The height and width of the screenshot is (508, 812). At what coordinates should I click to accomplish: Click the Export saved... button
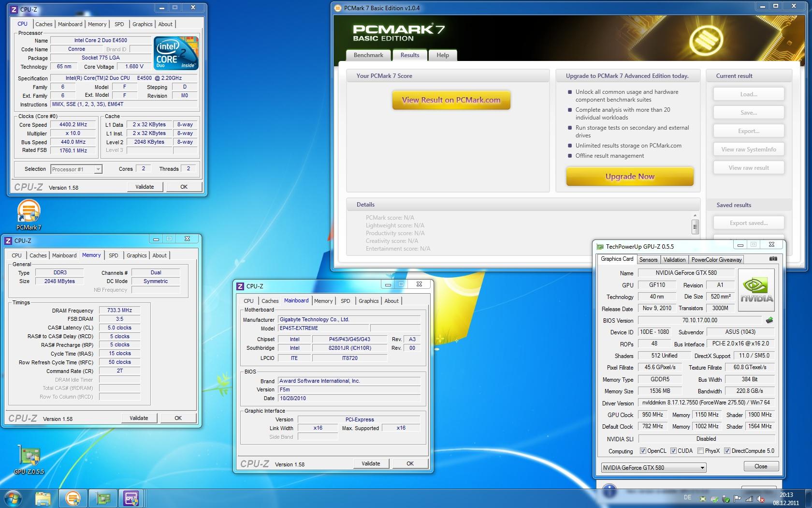click(x=749, y=223)
